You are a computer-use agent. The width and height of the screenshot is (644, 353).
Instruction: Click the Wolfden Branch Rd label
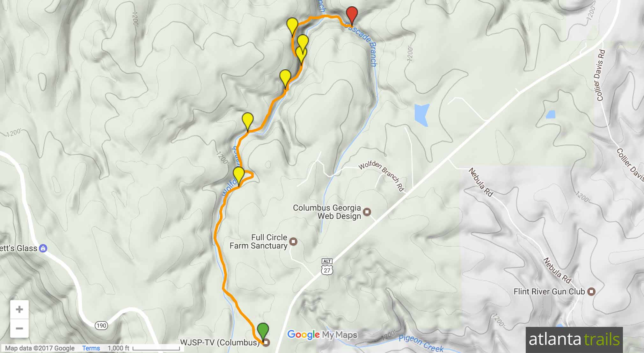coord(382,176)
